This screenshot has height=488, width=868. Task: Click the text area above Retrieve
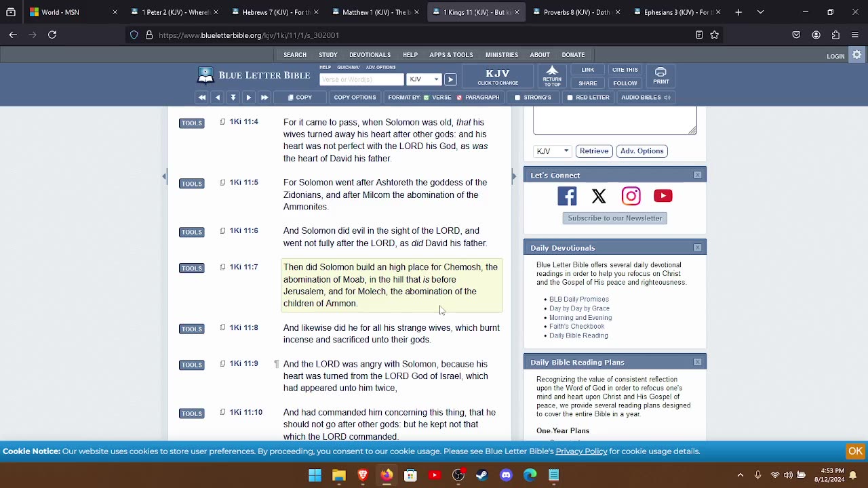click(615, 121)
